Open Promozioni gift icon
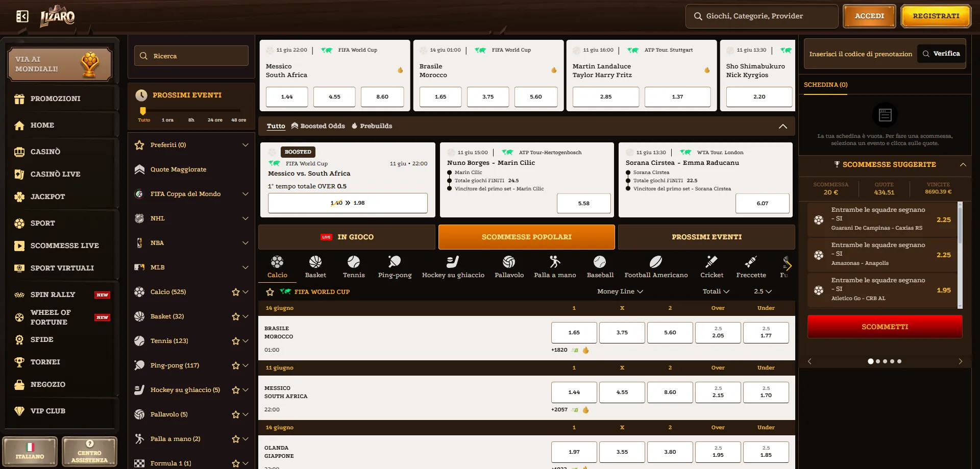 [x=19, y=98]
